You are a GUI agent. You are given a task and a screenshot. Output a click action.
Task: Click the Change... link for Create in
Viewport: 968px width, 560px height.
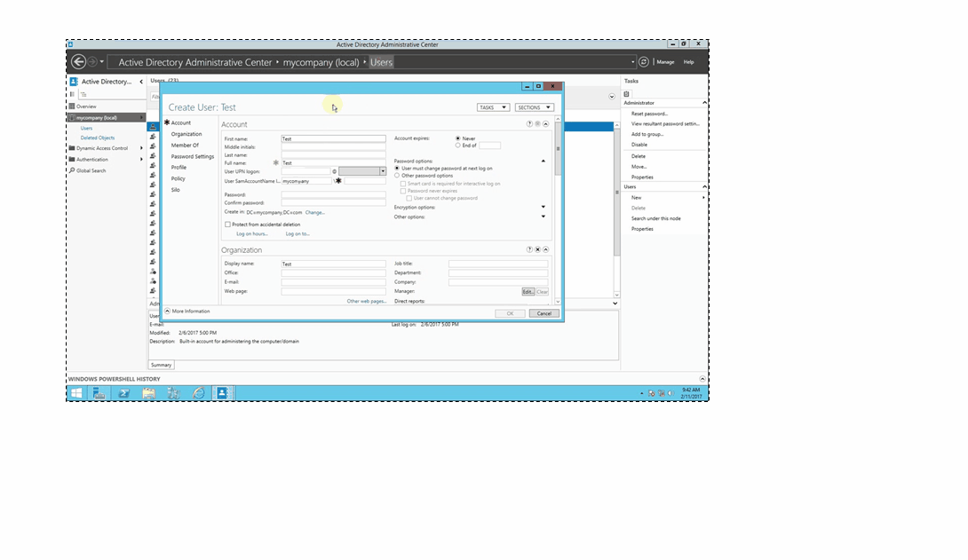315,212
